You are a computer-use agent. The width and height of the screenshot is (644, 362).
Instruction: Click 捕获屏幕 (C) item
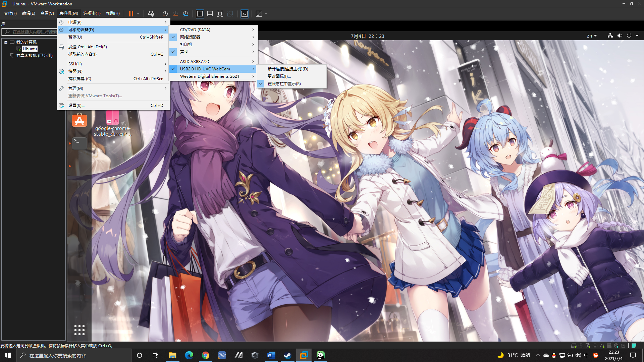pos(113,78)
